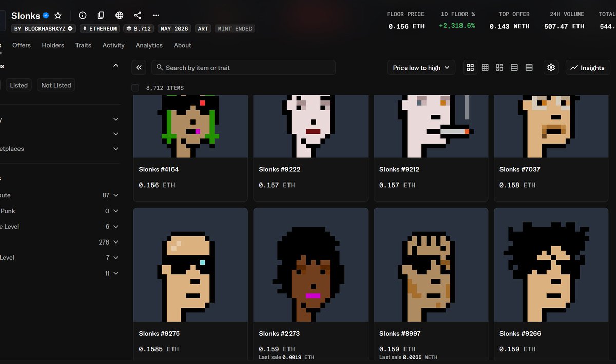Screen dimensions: 616x364
Task: Click the Last sale 0.0019 ETH text
Action: pos(286,357)
